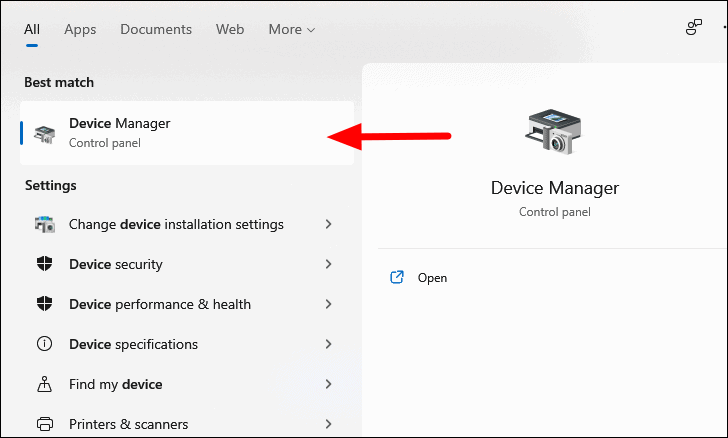Select Printers & scanners settings result

(x=187, y=424)
